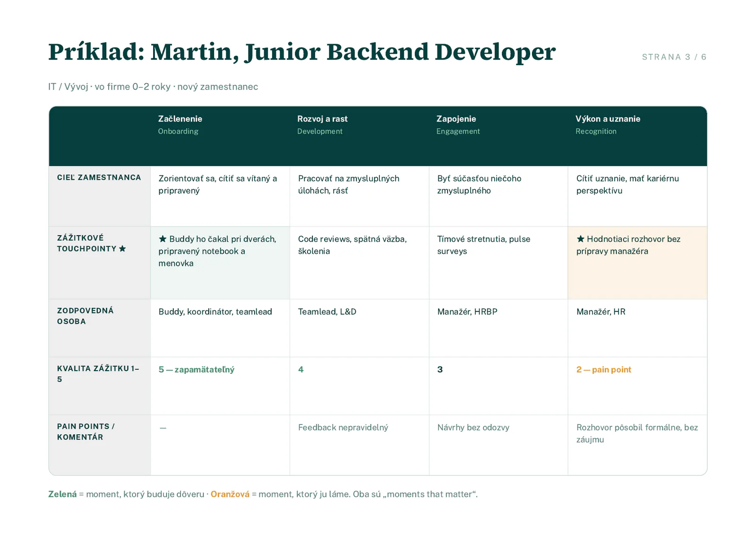The width and height of the screenshot is (756, 534).
Task: Click column header 'Zapojenie'
Action: click(456, 119)
